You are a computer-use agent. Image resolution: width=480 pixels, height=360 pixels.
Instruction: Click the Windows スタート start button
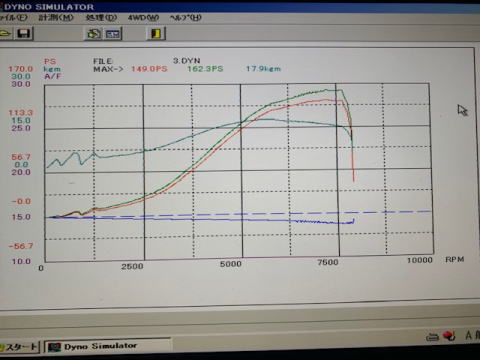(x=20, y=347)
